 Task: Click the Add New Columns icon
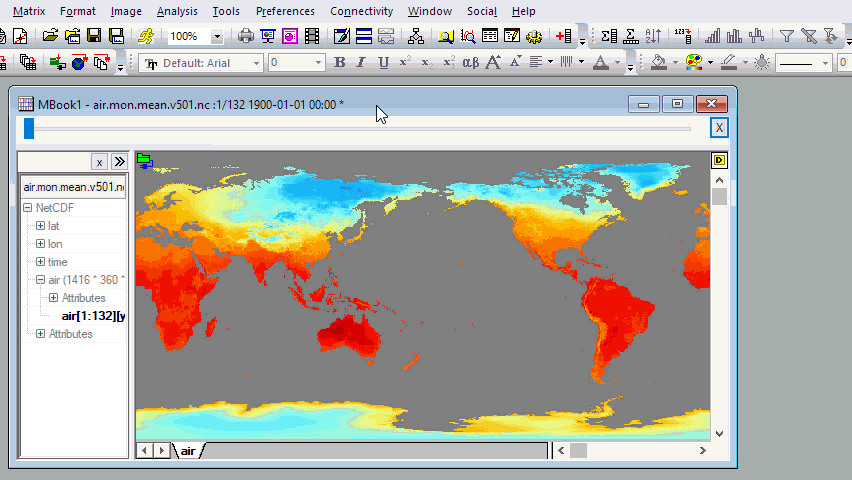[563, 37]
